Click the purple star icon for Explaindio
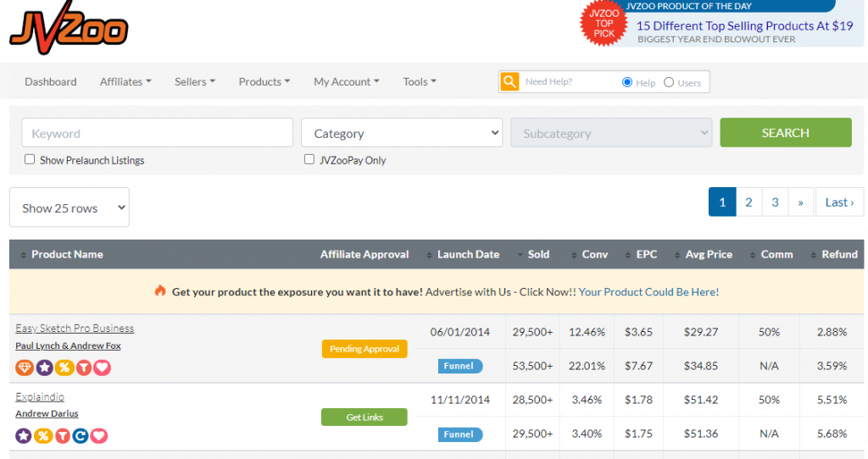The height and width of the screenshot is (459, 868). click(23, 436)
